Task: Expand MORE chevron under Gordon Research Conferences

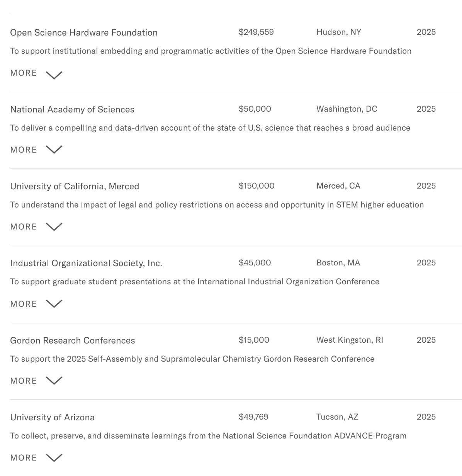Action: click(x=54, y=381)
